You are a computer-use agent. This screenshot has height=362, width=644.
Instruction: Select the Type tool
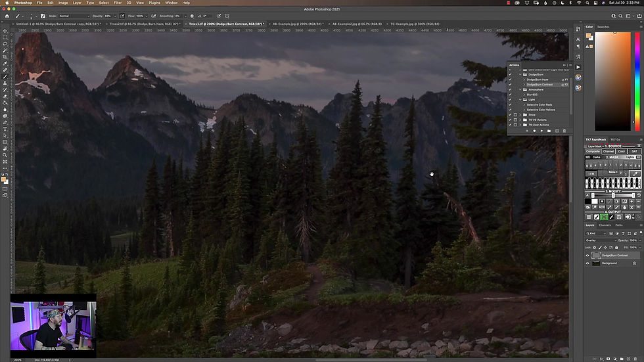(x=5, y=129)
